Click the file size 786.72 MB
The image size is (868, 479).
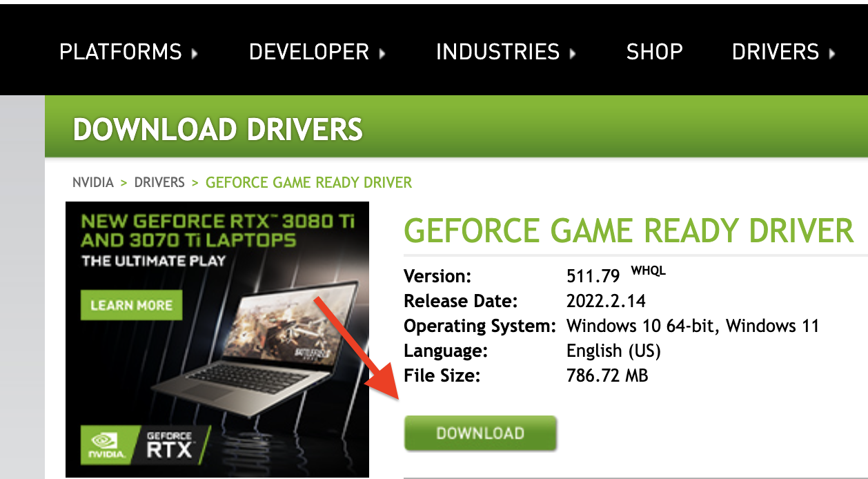[x=607, y=376]
